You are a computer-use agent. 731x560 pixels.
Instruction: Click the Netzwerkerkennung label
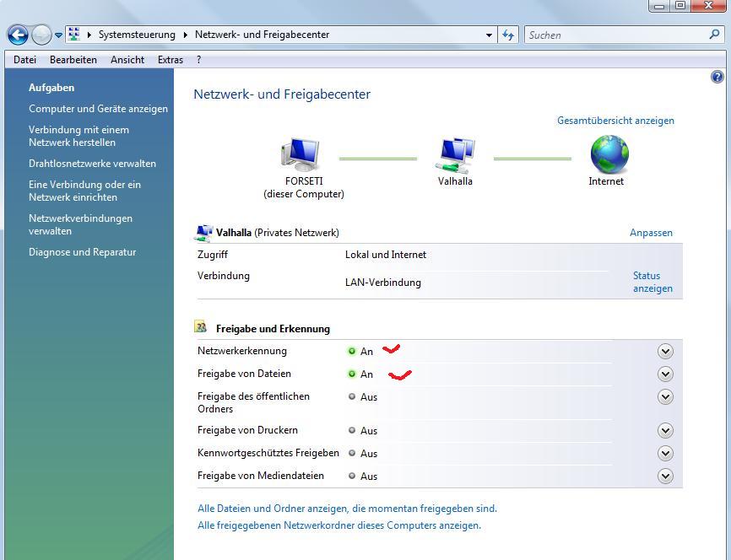pos(242,351)
